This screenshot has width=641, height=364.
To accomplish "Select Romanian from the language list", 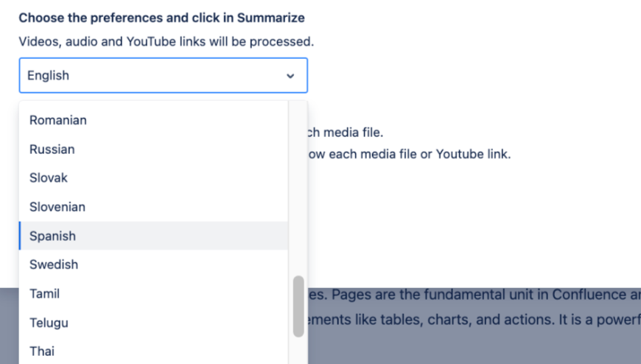I will (x=58, y=120).
